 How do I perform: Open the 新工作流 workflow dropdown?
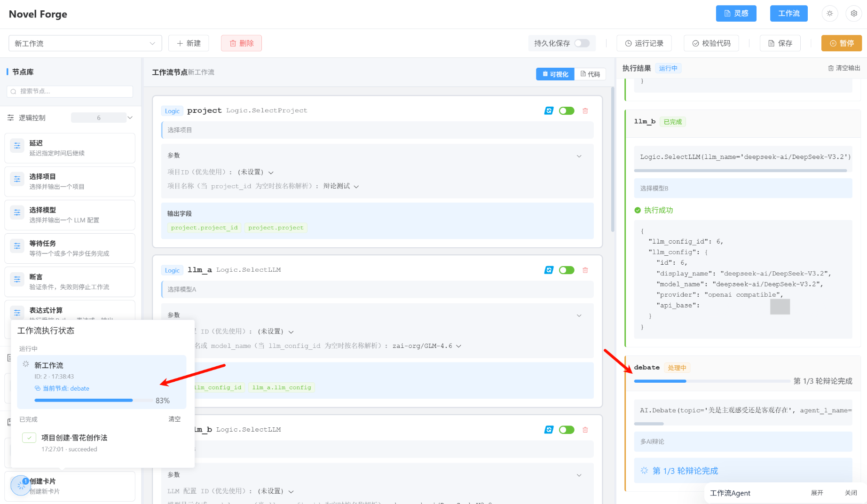point(85,43)
